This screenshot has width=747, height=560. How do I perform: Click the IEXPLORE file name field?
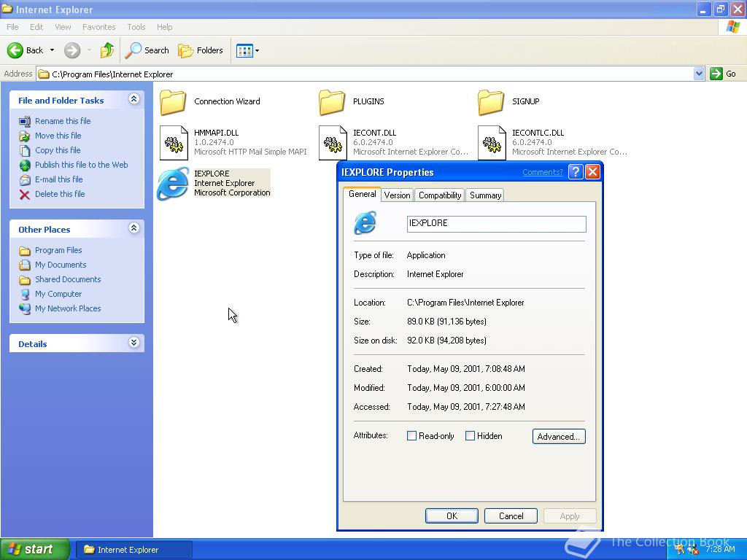496,224
